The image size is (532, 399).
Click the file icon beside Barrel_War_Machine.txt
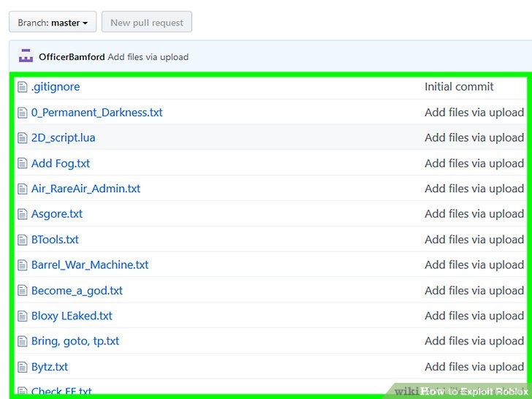point(23,265)
